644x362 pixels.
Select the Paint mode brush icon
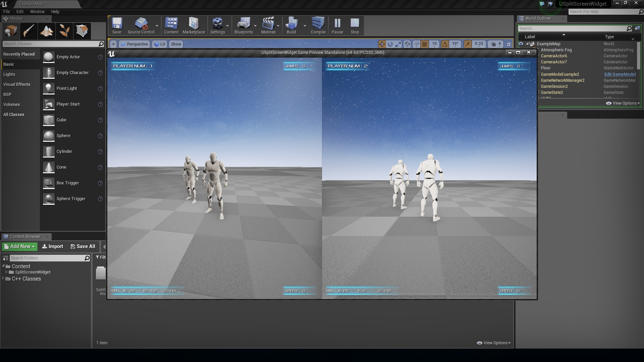tap(29, 31)
